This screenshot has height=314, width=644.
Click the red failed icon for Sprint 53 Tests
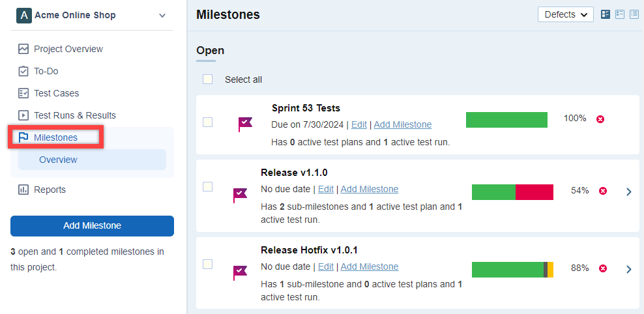[600, 119]
